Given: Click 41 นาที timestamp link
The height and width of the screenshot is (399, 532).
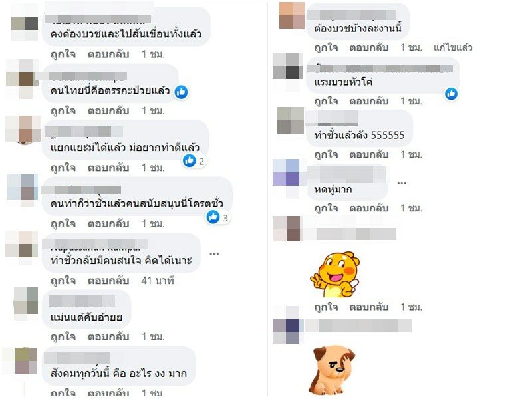Looking at the screenshot, I should tap(158, 281).
